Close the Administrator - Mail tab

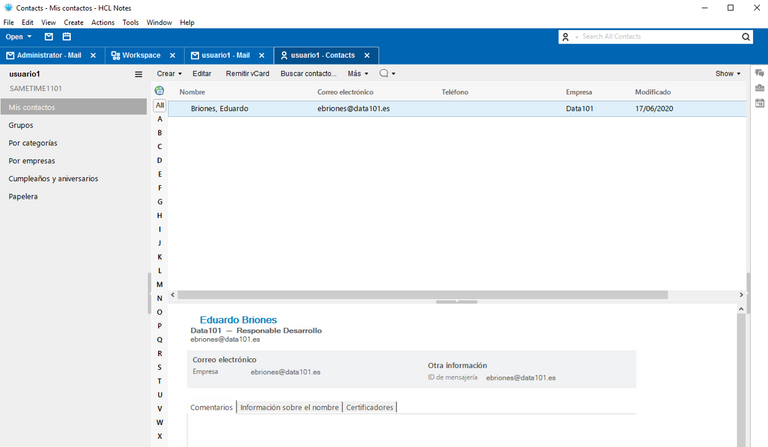coord(93,55)
